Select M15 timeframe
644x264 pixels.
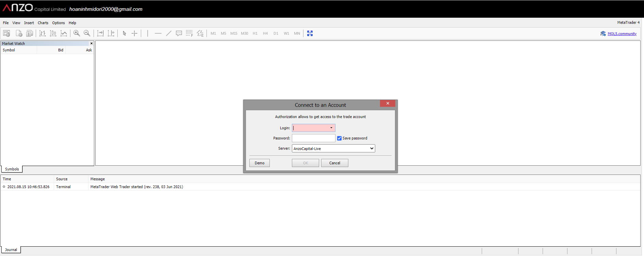pos(234,33)
